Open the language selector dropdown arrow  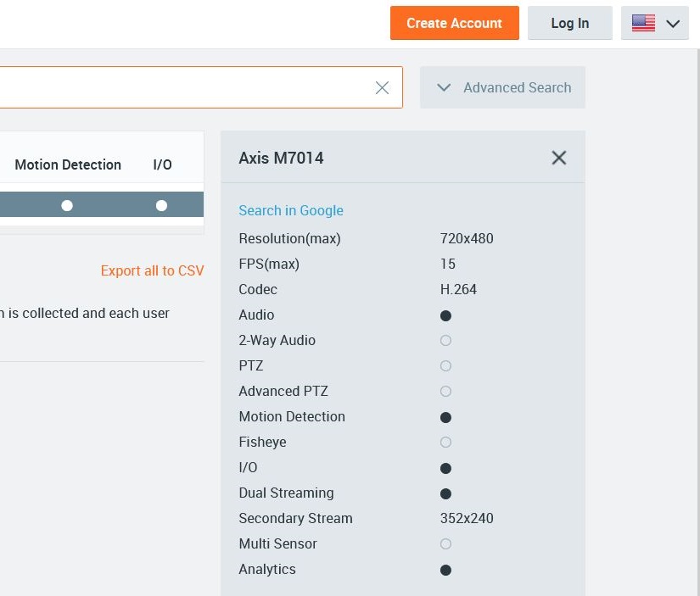(x=674, y=24)
